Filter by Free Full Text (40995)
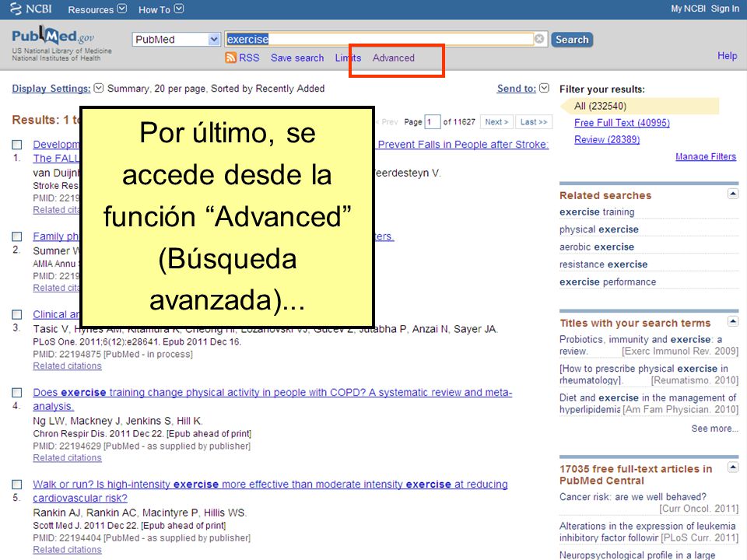747x560 pixels. click(622, 123)
